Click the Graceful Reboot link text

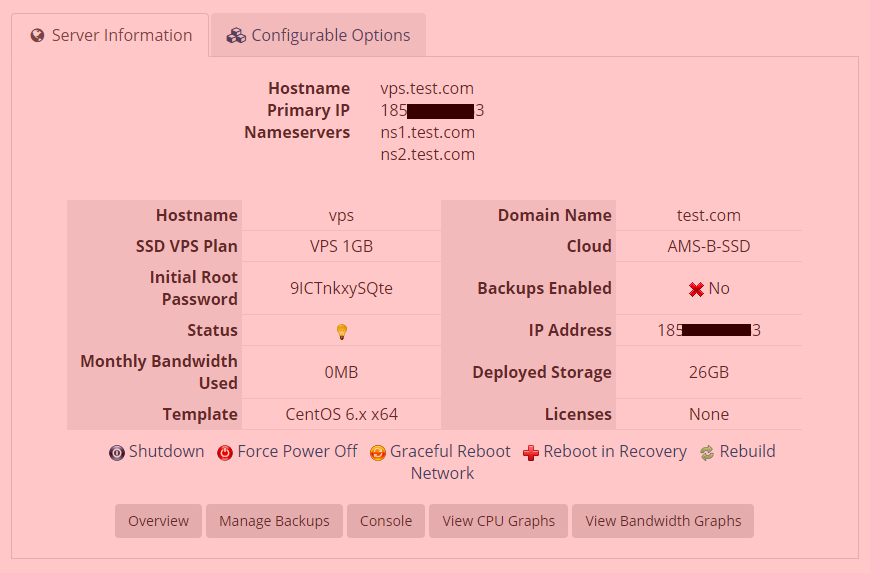(450, 452)
